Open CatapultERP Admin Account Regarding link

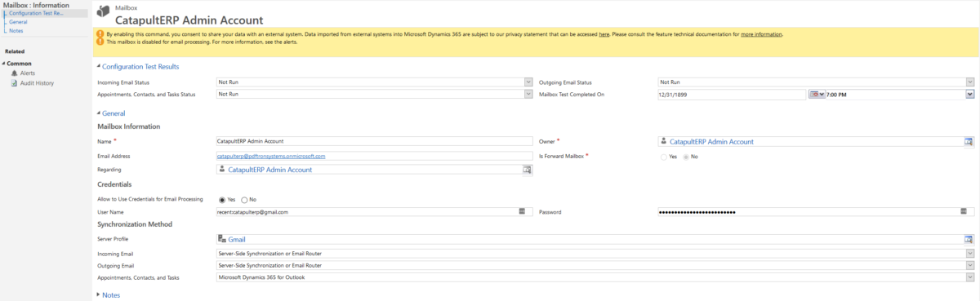click(269, 170)
